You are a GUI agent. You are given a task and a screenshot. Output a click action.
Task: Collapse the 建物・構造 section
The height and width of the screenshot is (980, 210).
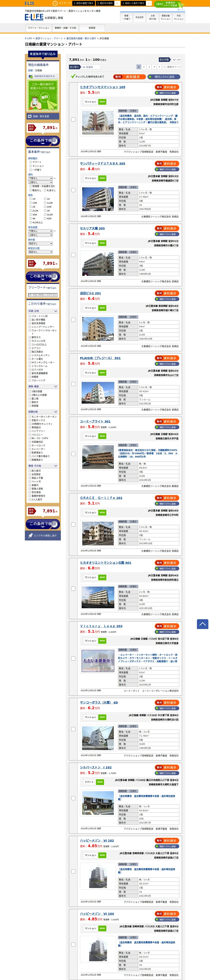(43, 386)
